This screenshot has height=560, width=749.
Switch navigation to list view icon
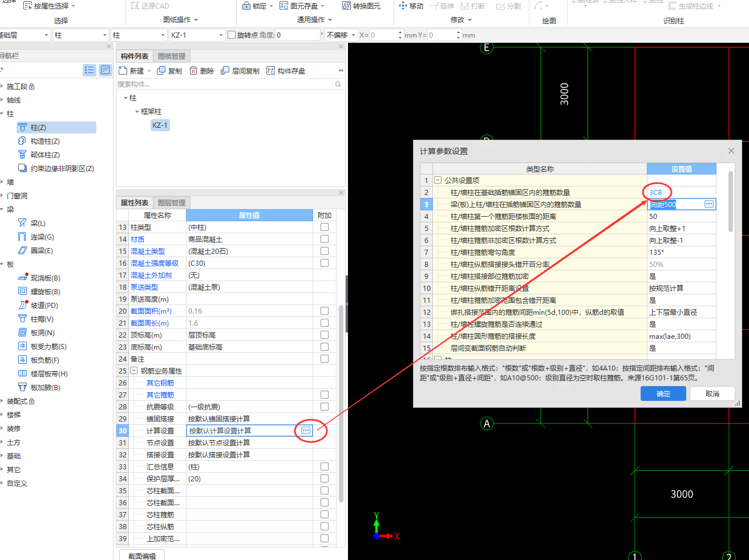[x=90, y=70]
